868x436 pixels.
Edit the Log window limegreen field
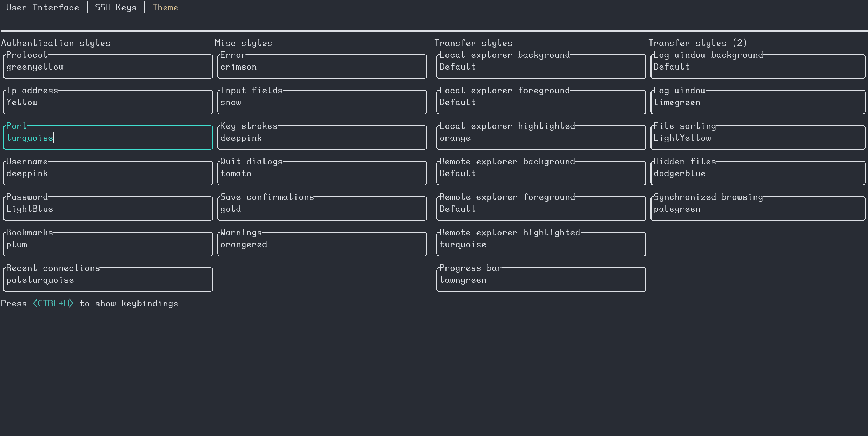pos(758,102)
